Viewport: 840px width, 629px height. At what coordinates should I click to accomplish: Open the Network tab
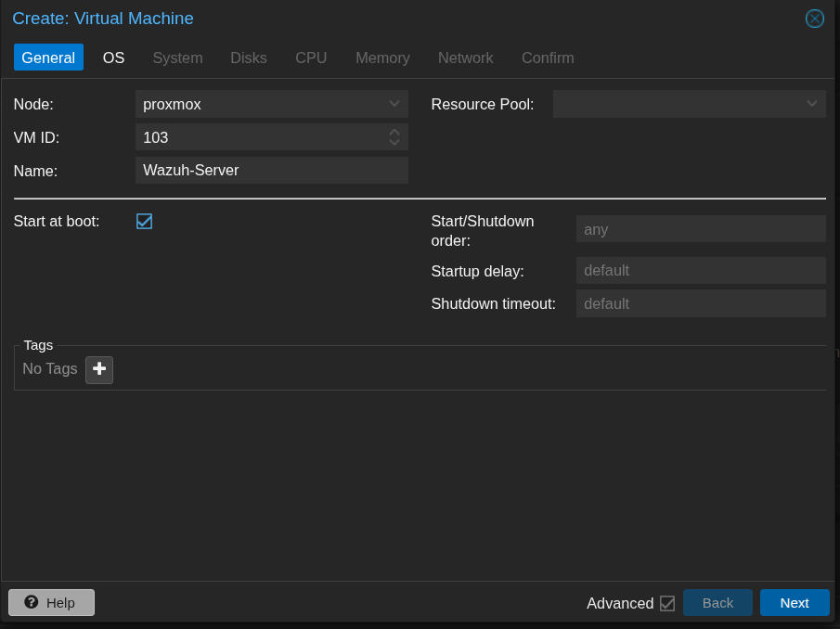click(465, 58)
